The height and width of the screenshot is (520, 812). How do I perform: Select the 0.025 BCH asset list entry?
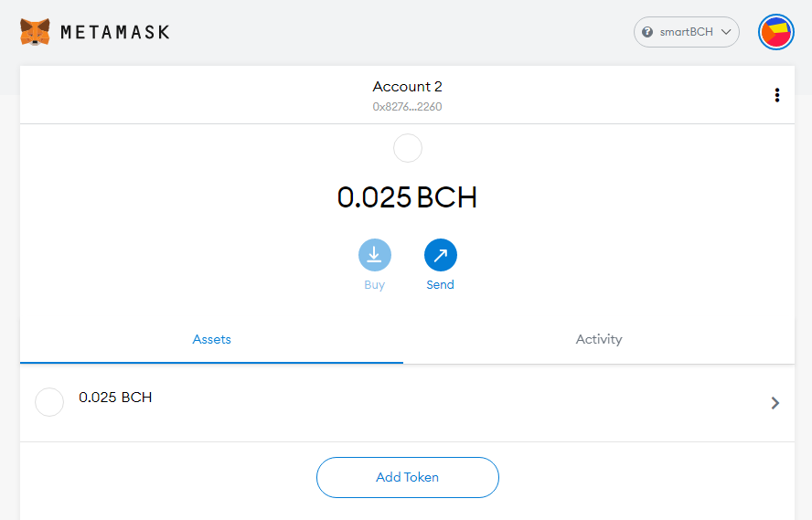point(407,402)
